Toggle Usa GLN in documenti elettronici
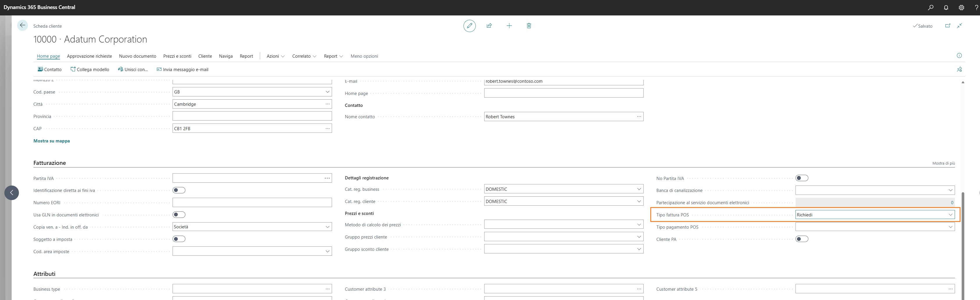The image size is (980, 300). [179, 215]
